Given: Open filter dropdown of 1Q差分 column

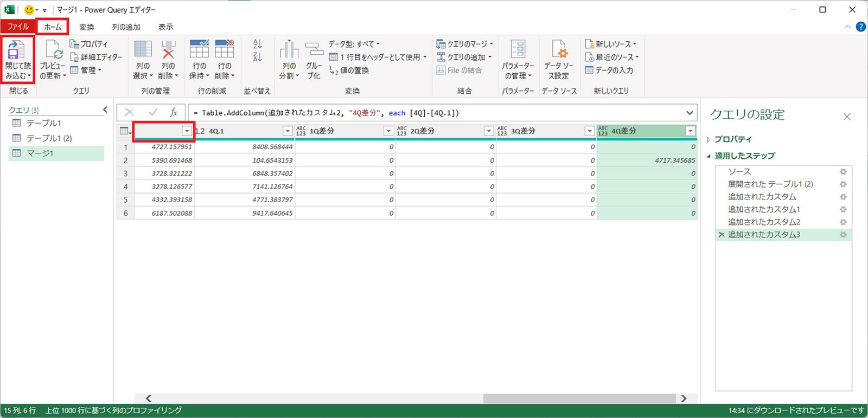Looking at the screenshot, I should [388, 131].
